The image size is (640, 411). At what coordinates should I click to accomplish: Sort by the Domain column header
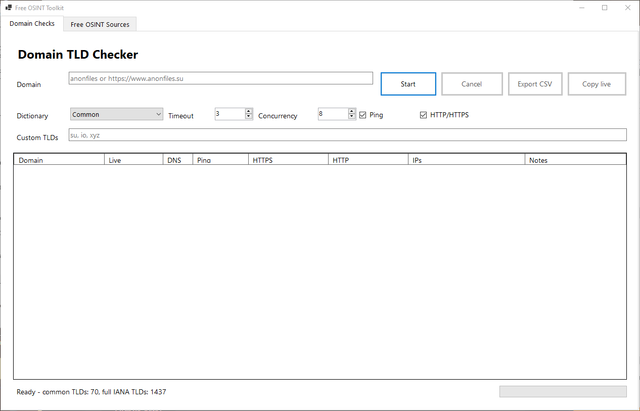59,160
